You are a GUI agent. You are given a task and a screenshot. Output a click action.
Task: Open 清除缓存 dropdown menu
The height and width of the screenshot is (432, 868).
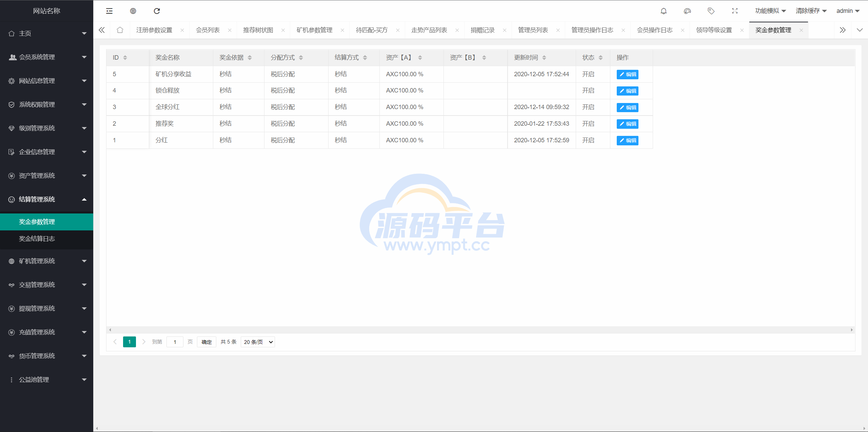[x=811, y=11]
